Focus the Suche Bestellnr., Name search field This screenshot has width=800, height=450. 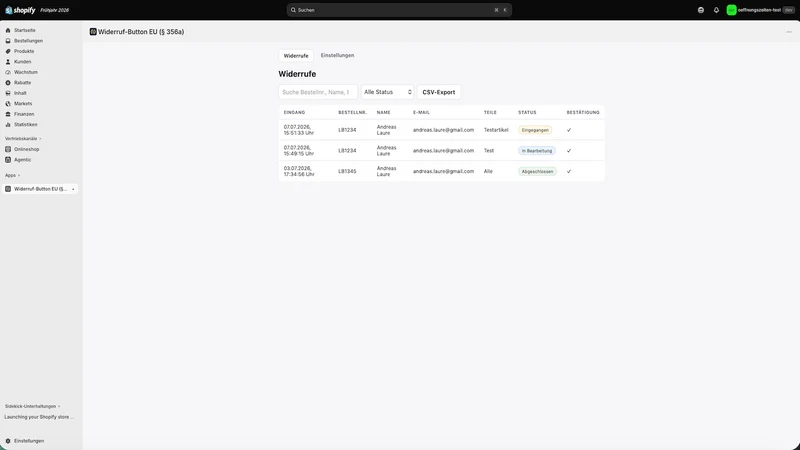tap(318, 92)
